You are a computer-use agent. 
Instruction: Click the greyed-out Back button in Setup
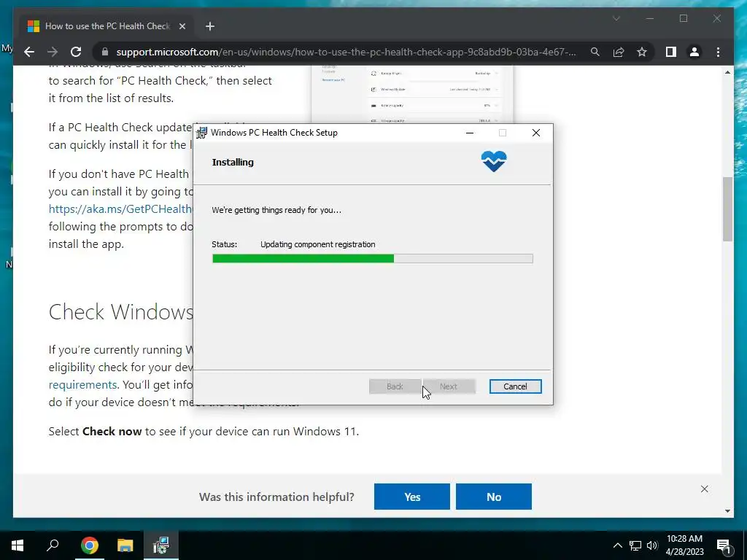tap(395, 386)
